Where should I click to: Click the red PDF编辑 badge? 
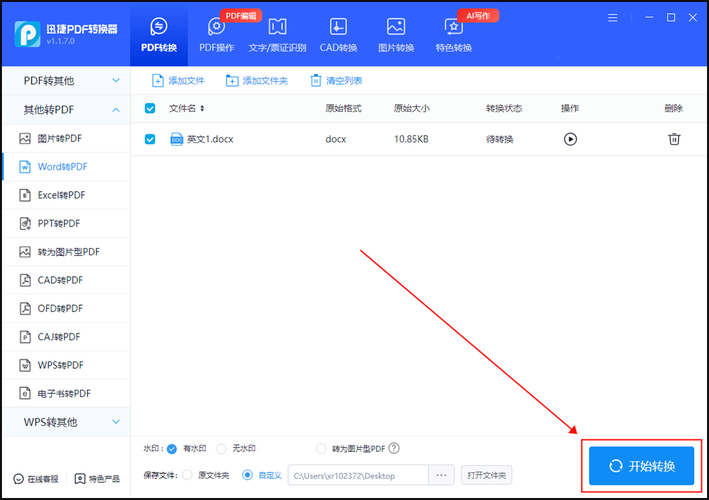[241, 16]
